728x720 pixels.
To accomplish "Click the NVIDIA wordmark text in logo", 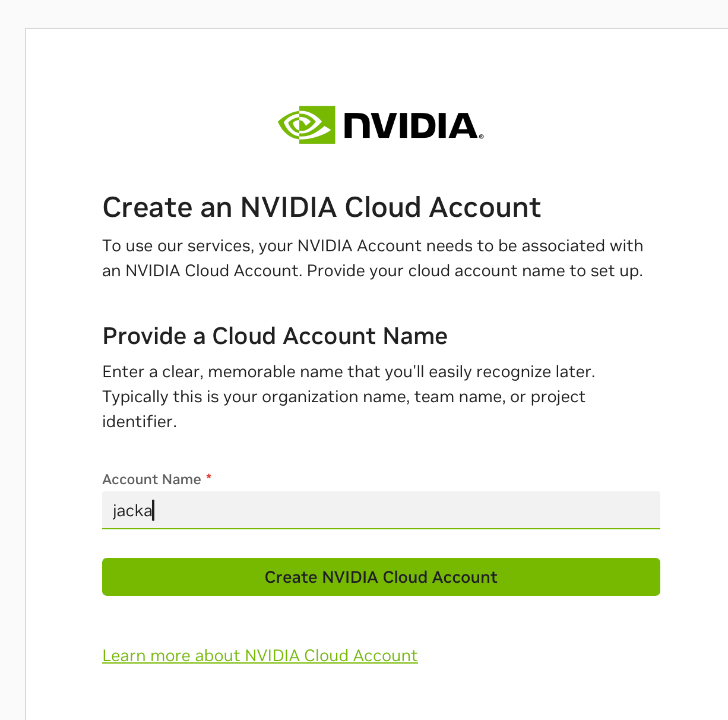I will [410, 125].
